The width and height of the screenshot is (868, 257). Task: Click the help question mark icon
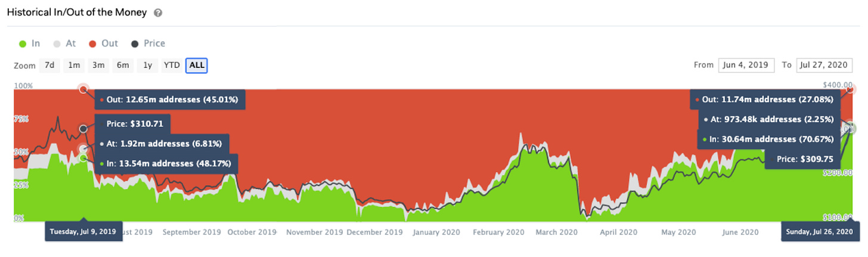click(158, 13)
